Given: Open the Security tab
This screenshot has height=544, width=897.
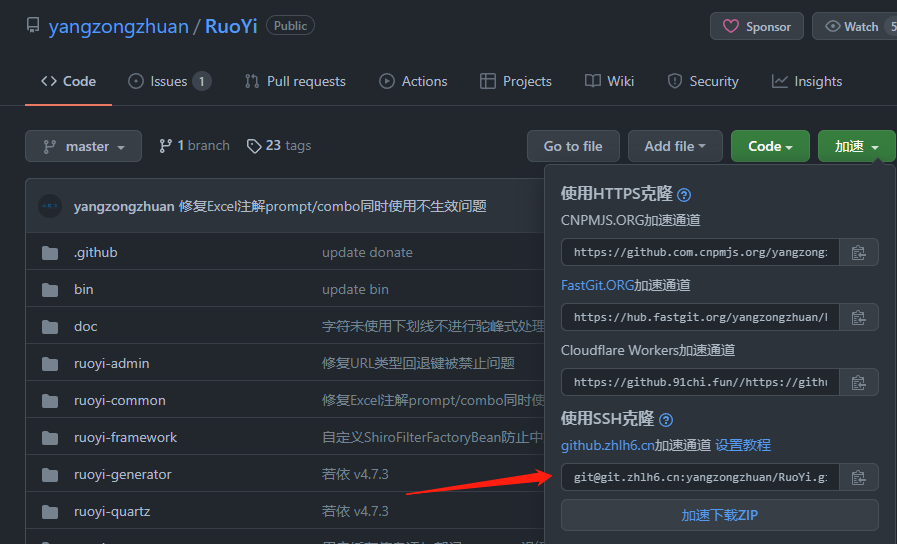Looking at the screenshot, I should tap(703, 81).
